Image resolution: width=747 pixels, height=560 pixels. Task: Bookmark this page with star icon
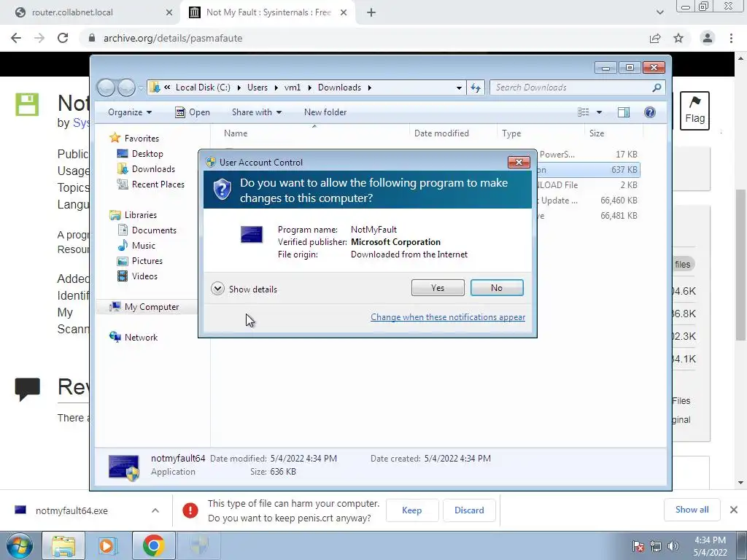678,38
